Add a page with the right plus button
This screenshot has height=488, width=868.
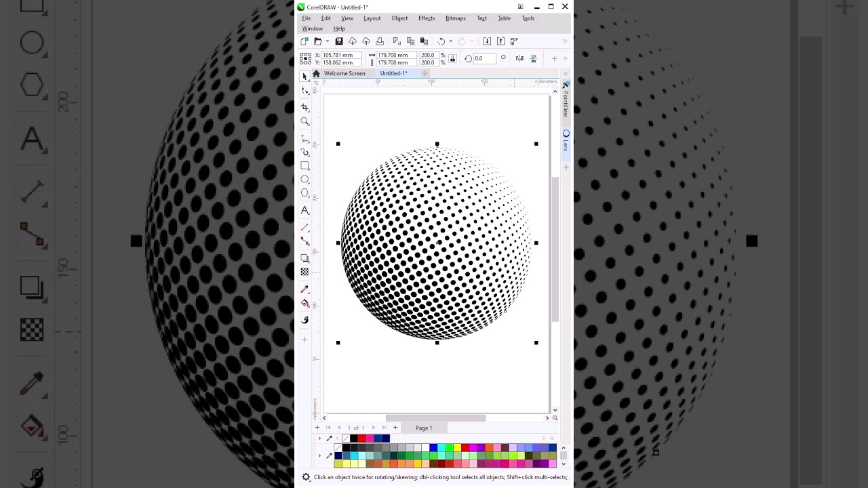(395, 428)
